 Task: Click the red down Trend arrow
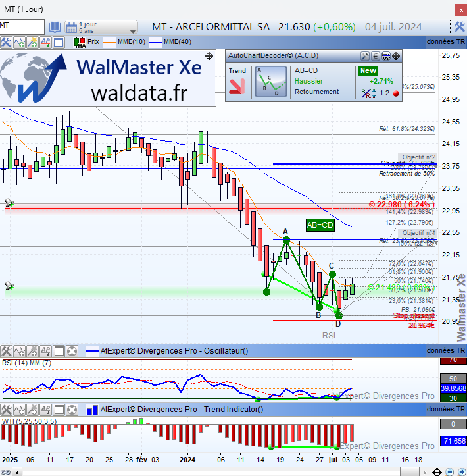pos(237,86)
